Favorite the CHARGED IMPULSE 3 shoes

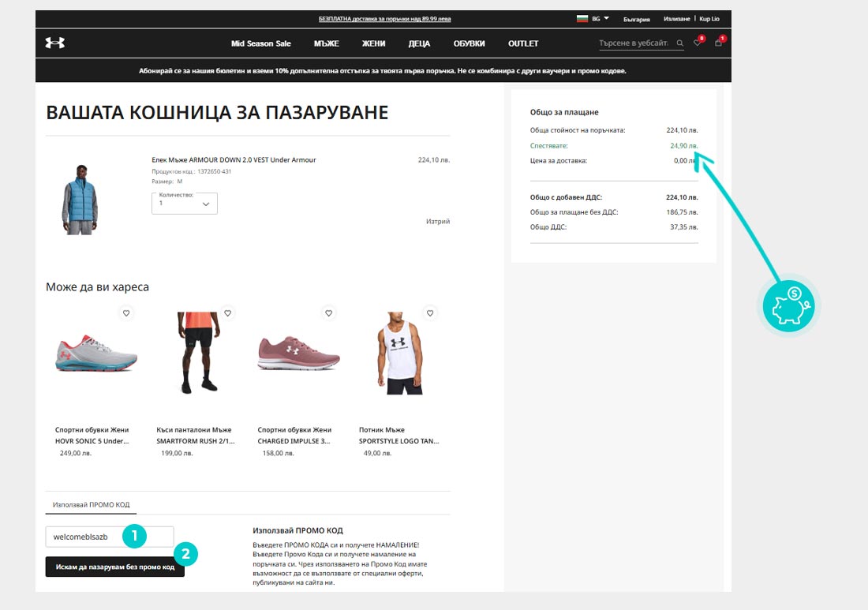(329, 313)
